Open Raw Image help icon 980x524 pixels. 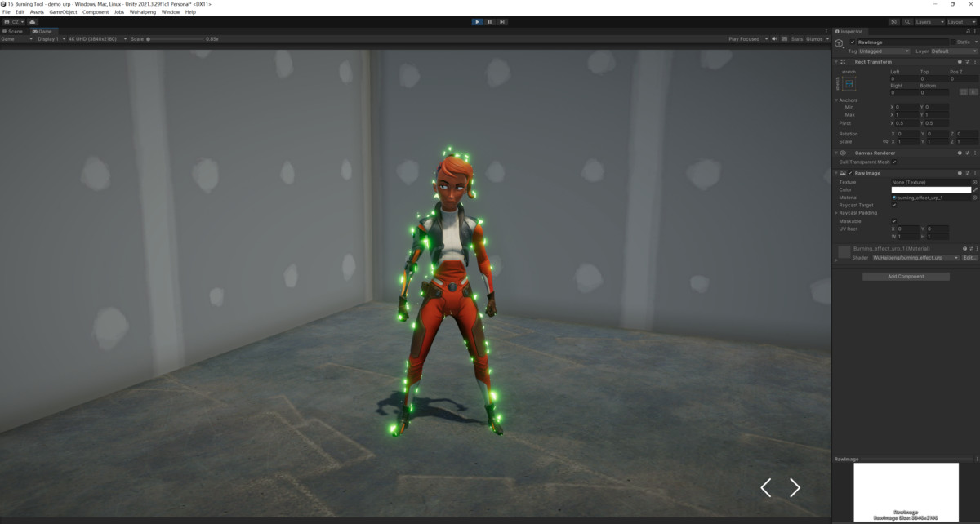[960, 173]
